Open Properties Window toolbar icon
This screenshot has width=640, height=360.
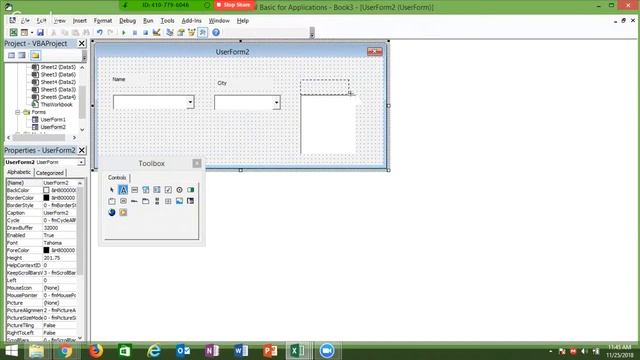[x=181, y=32]
